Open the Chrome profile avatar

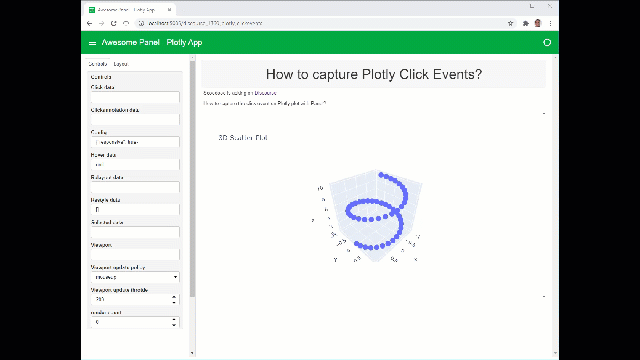[x=538, y=23]
